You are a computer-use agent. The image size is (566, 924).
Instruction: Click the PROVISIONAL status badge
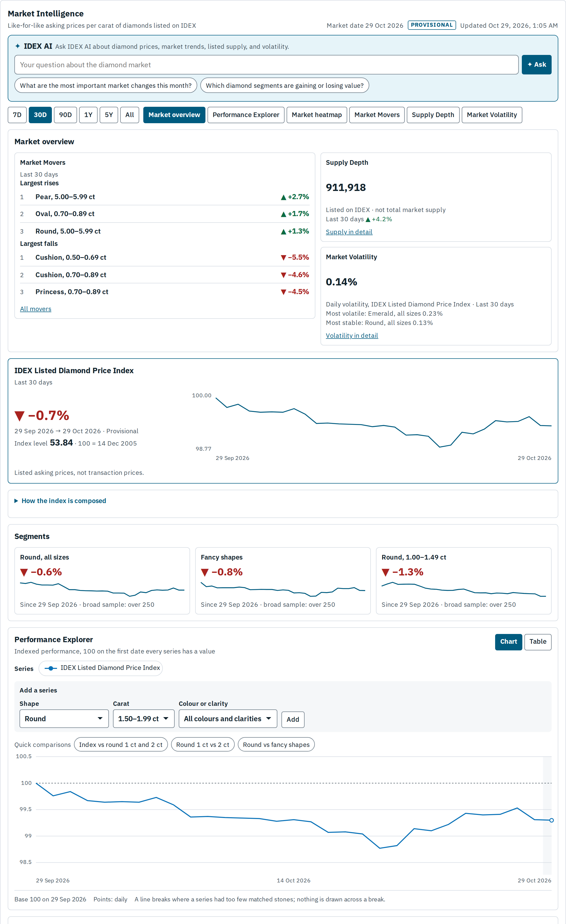point(431,25)
